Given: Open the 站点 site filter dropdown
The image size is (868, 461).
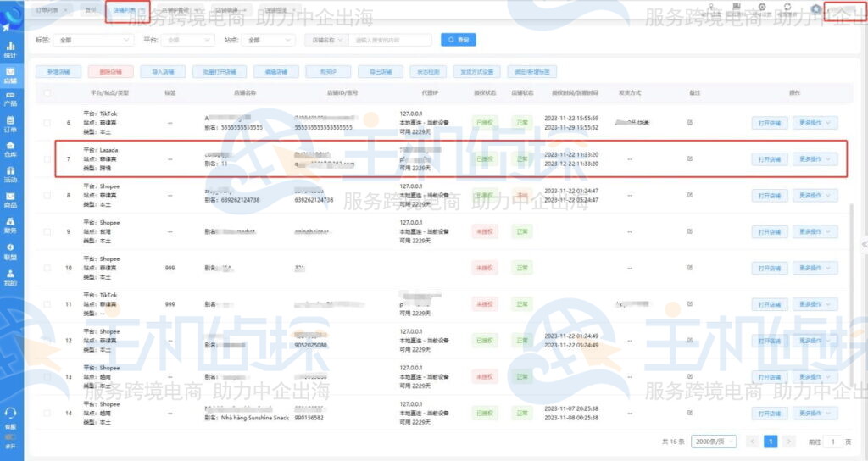Looking at the screenshot, I should [x=269, y=40].
